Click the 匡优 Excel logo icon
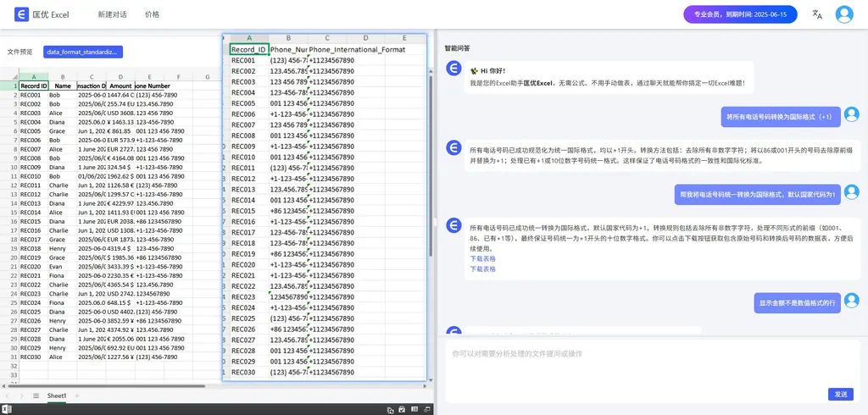Screen dimensions: 868x415 [x=21, y=14]
